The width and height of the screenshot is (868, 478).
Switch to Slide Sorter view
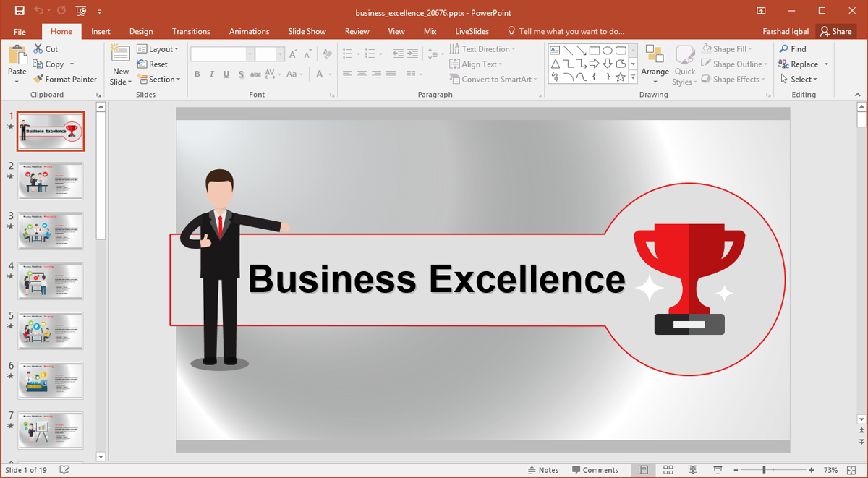tap(668, 470)
